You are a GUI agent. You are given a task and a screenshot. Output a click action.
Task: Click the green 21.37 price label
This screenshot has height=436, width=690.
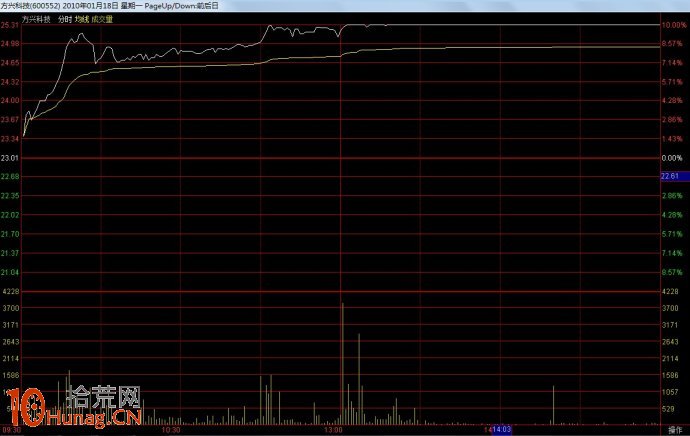click(10, 253)
